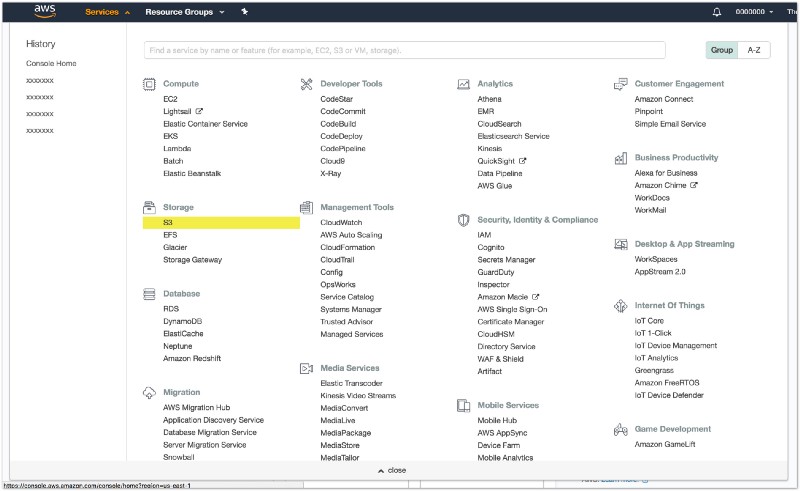Switch to Group view

[721, 50]
